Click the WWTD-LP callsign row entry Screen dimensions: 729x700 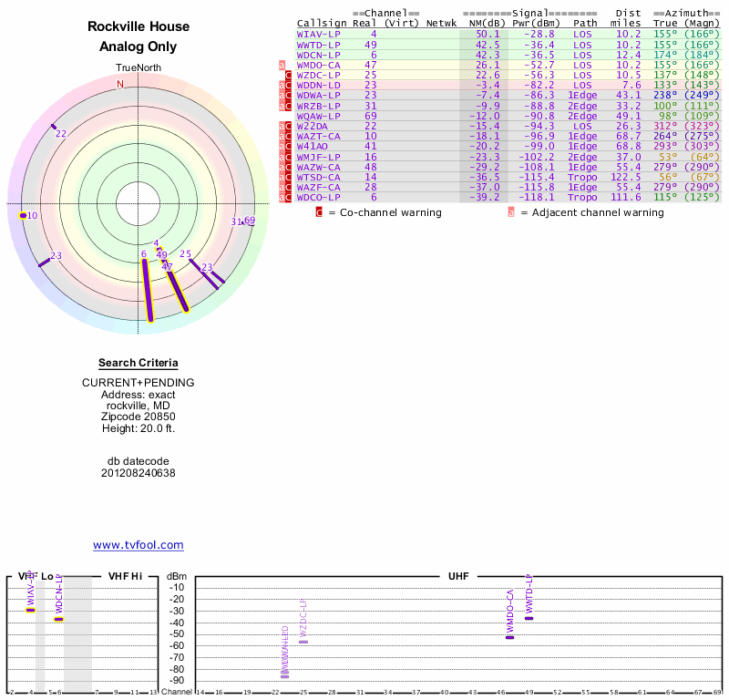coord(318,45)
